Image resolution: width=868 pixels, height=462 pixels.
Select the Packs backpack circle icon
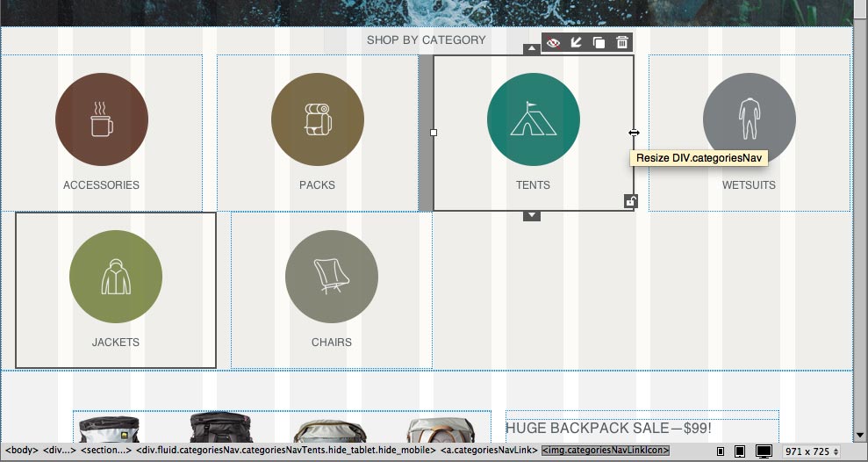[x=318, y=119]
